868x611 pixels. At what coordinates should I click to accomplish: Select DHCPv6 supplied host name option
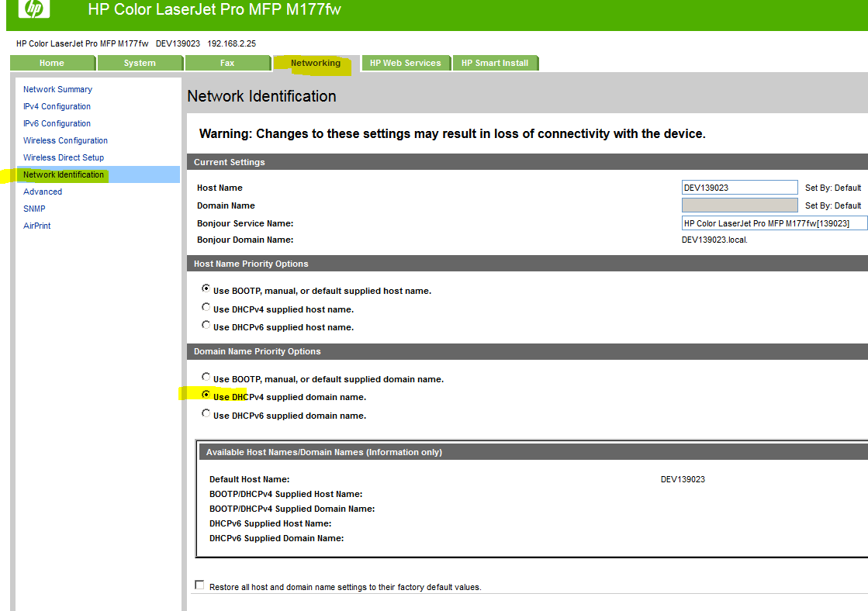point(206,326)
